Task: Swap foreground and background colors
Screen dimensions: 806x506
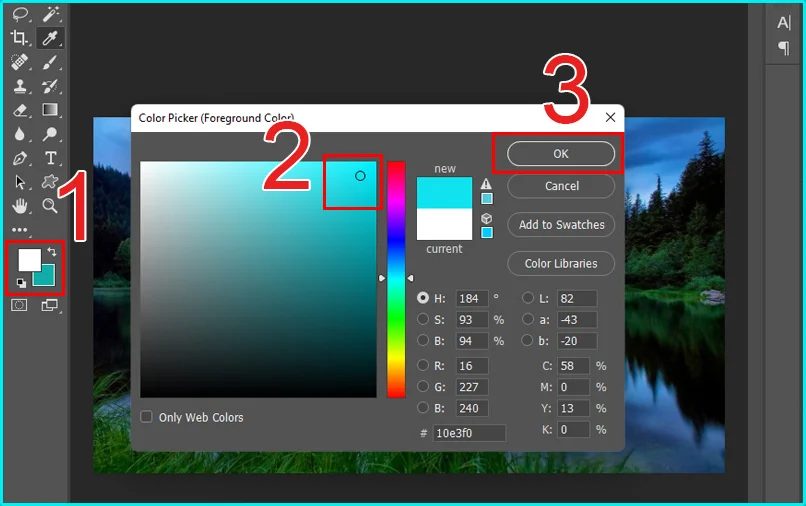Action: click(52, 251)
